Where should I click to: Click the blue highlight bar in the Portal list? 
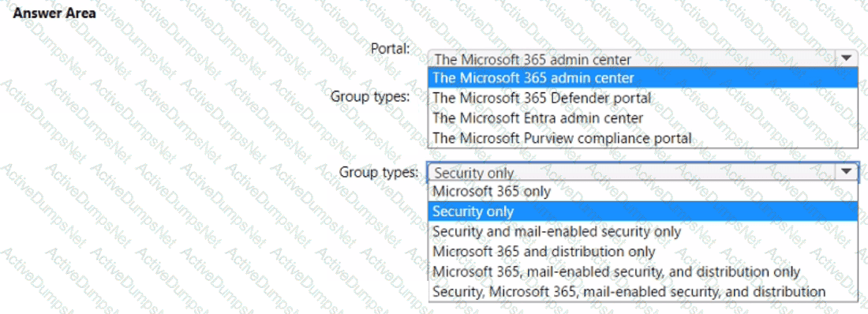(x=642, y=77)
